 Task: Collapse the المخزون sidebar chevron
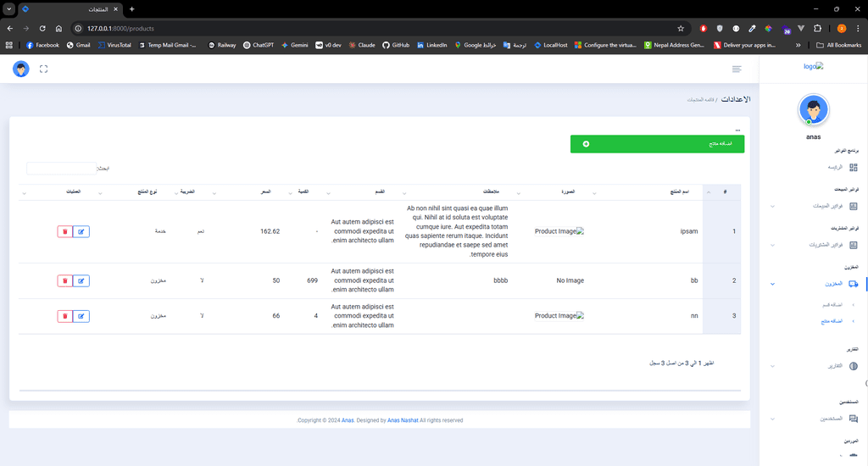coord(773,284)
